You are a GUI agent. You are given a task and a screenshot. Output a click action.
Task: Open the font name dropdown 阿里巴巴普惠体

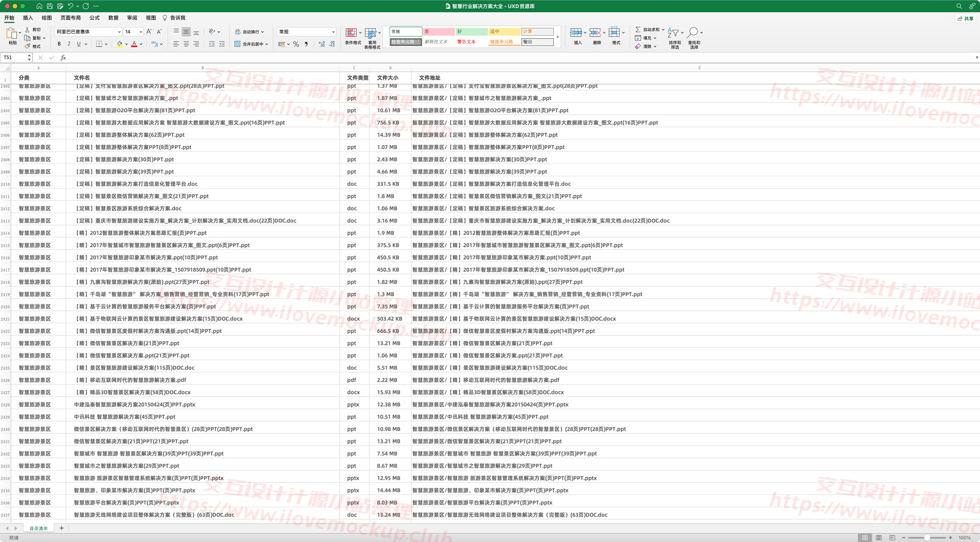coord(88,32)
